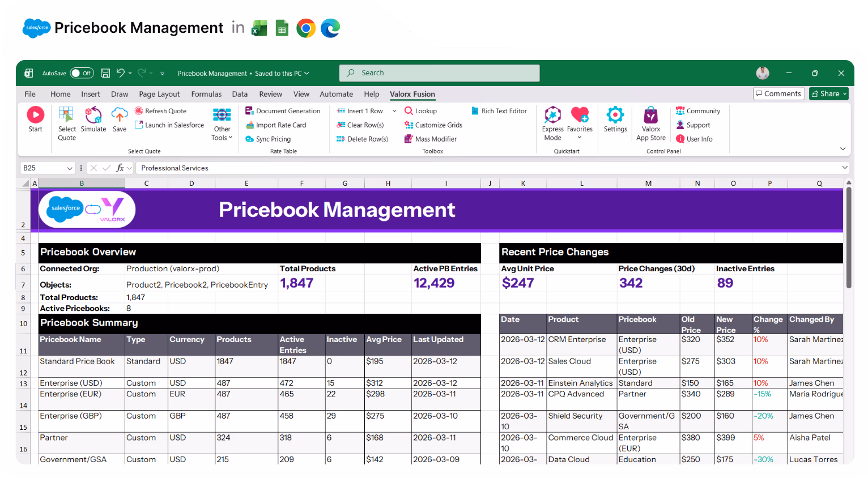
Task: Switch to the Formulas ribbon tab
Action: coord(206,94)
